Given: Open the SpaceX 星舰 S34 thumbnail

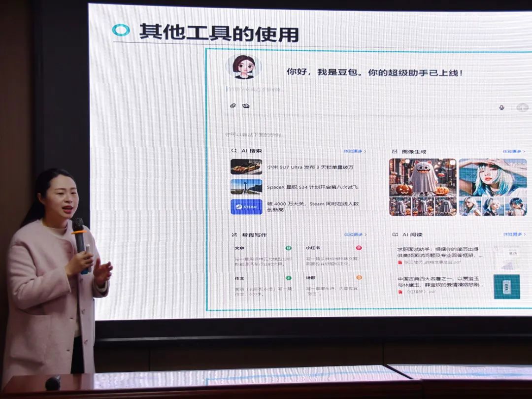Looking at the screenshot, I should tap(246, 187).
